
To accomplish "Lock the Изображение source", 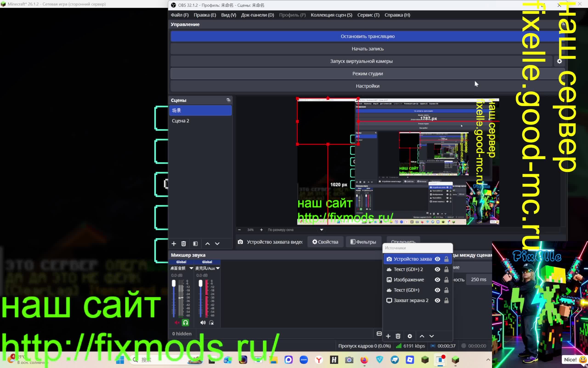I will (x=446, y=280).
